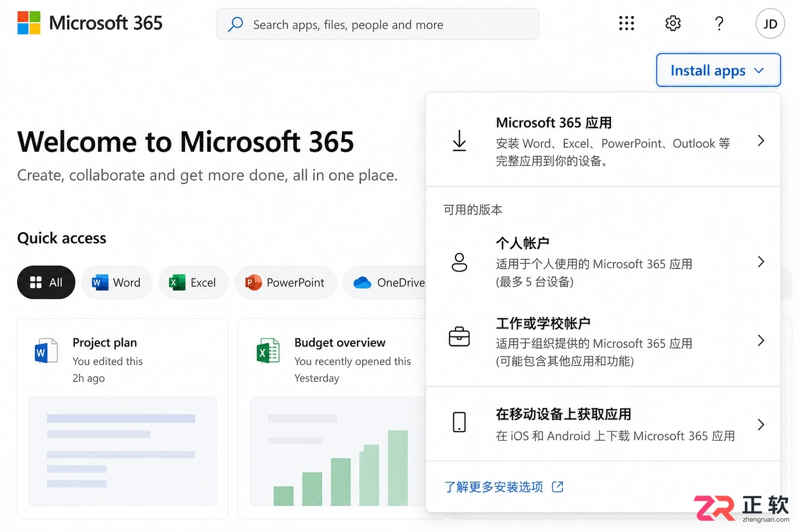This screenshot has width=798, height=532.
Task: Click the chevron on 个人帐户 row
Action: (761, 262)
